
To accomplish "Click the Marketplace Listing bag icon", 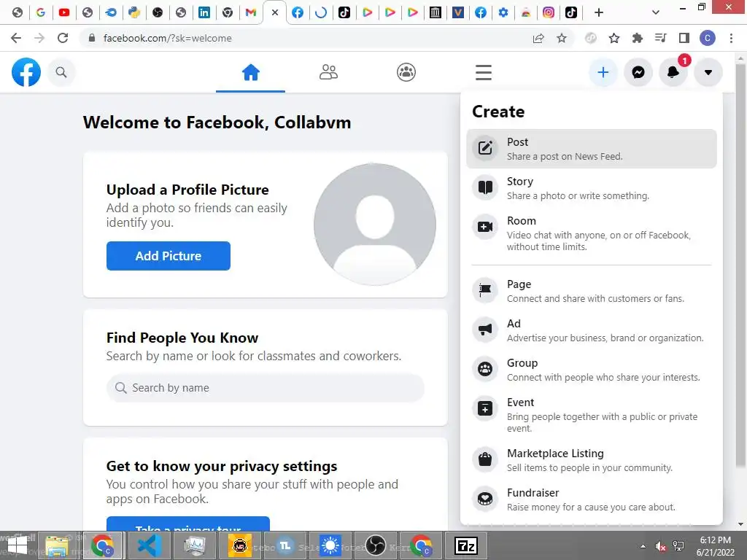I will [485, 459].
